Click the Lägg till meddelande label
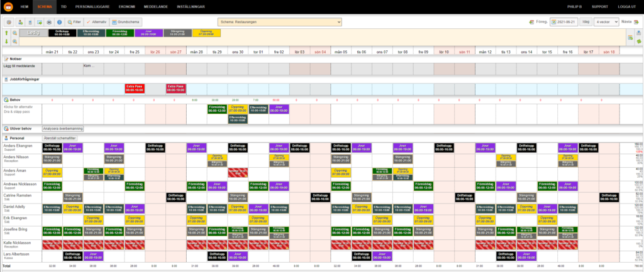644x272 pixels. [x=18, y=65]
